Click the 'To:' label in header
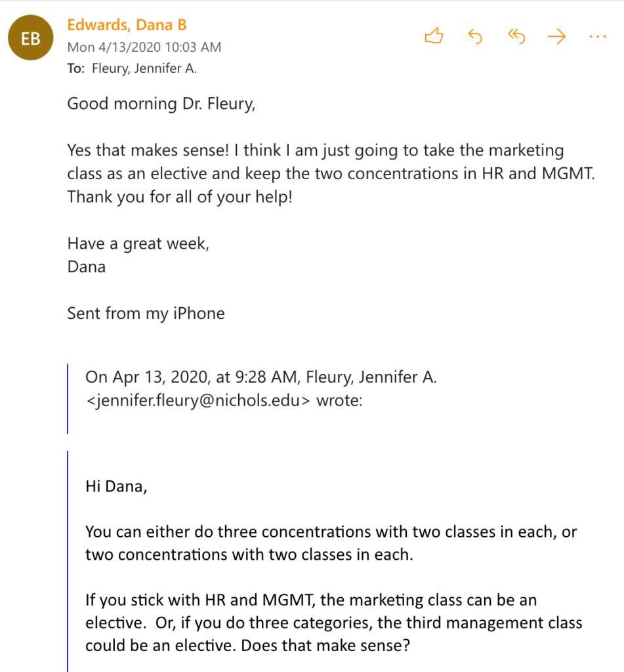 click(75, 68)
